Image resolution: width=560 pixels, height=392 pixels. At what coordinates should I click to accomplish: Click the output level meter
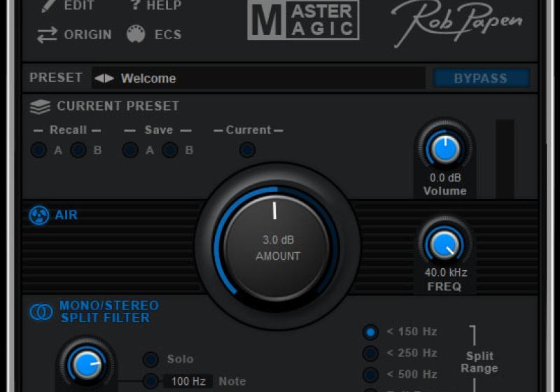tap(505, 159)
